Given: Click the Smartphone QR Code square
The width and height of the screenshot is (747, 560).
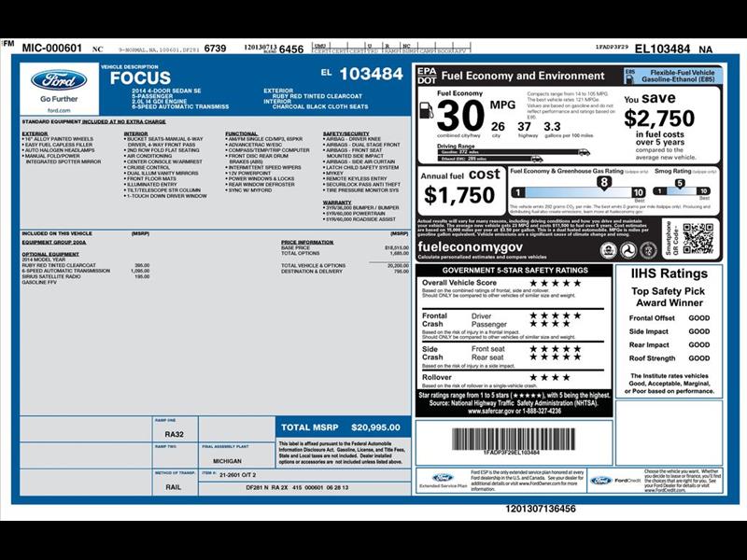Looking at the screenshot, I should [698, 241].
